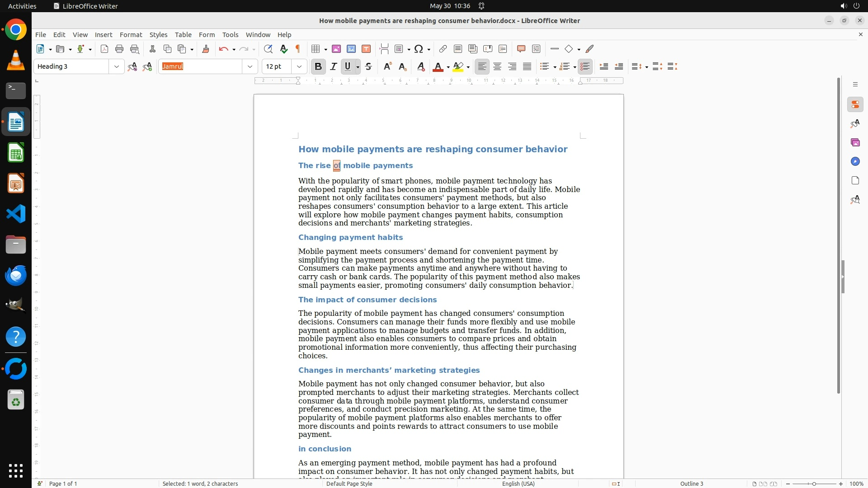Toggle Formatting Marks pilcrow icon
Viewport: 868px width, 488px height.
(298, 49)
